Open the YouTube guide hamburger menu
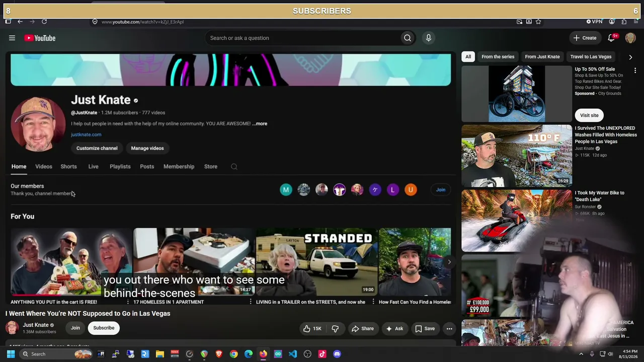 tap(12, 38)
